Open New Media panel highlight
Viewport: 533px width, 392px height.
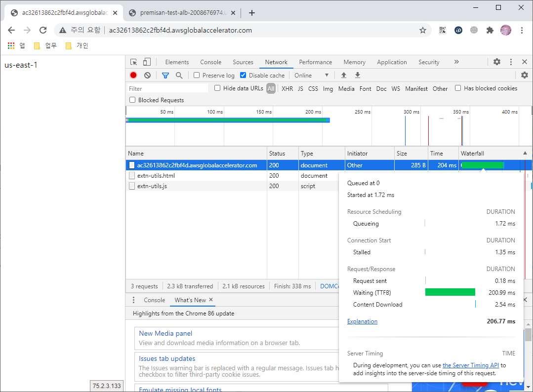click(x=165, y=333)
